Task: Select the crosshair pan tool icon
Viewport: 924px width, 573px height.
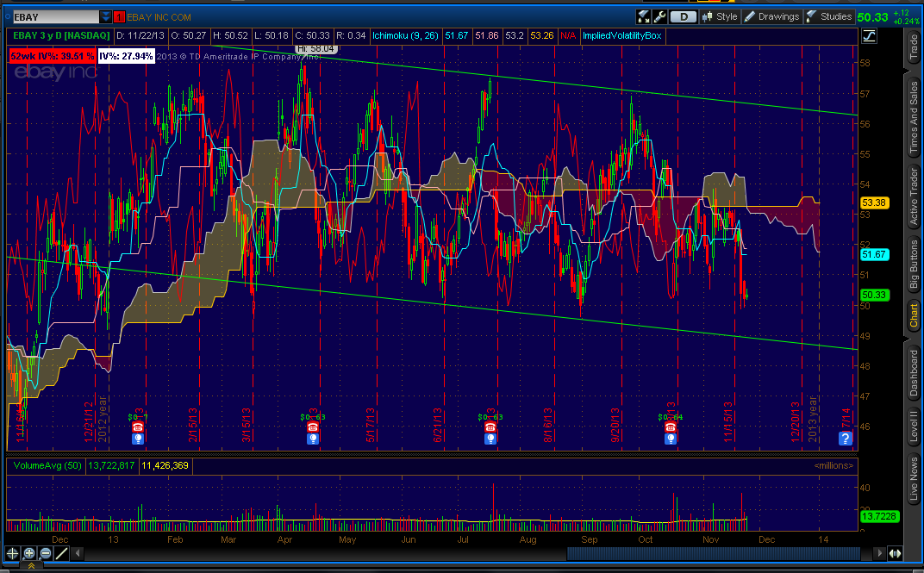Action: (x=12, y=553)
